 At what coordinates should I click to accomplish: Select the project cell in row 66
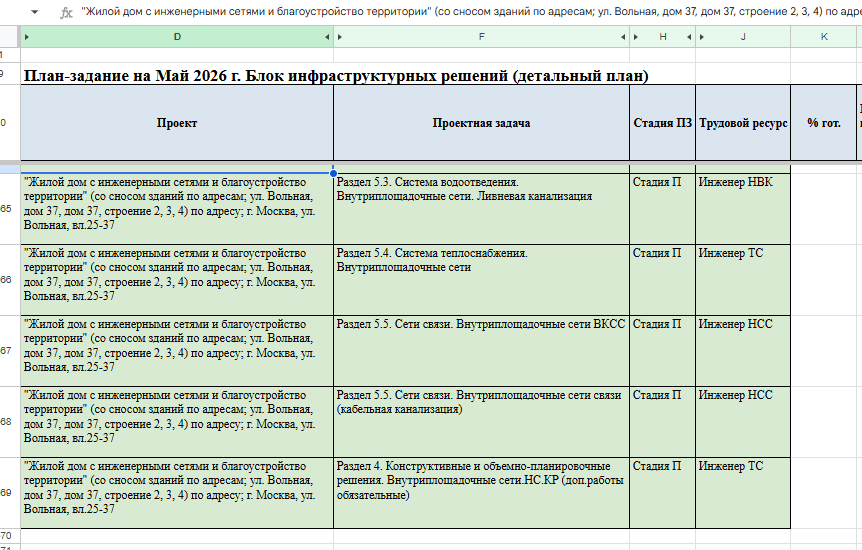pyautogui.click(x=177, y=280)
